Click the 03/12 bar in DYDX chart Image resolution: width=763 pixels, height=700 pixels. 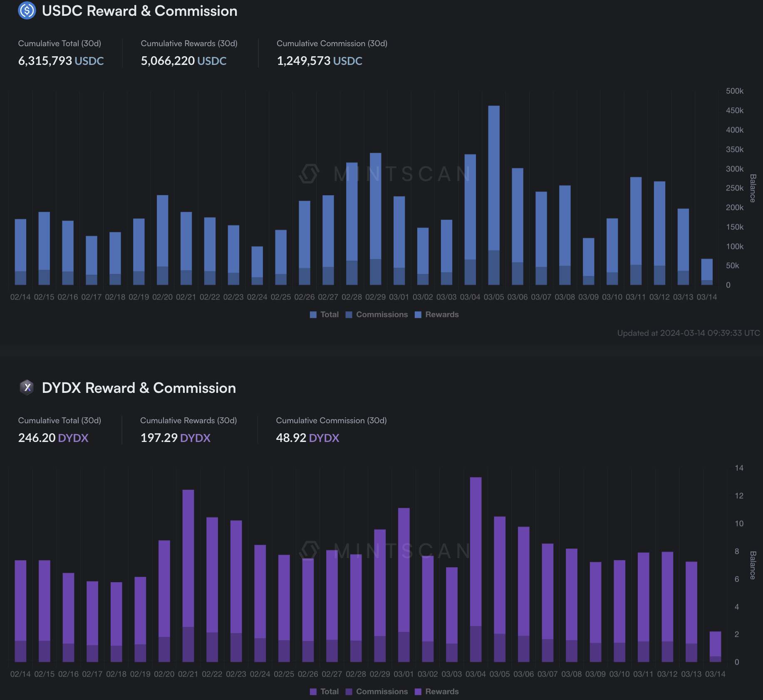(x=667, y=607)
